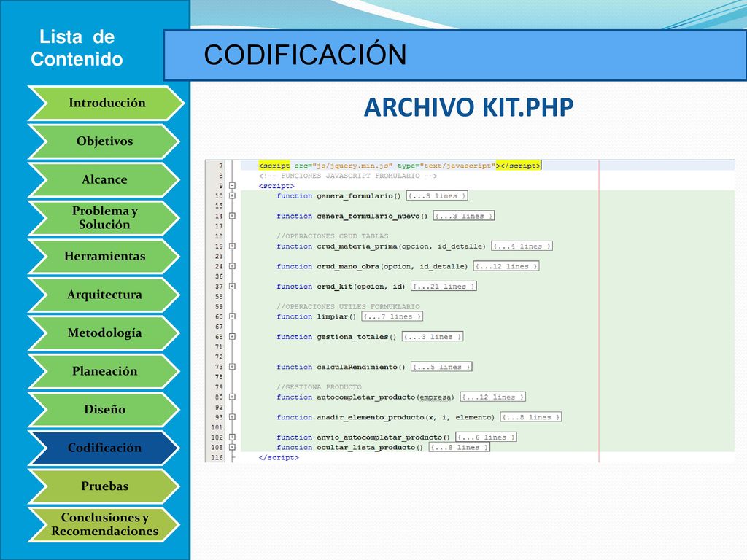This screenshot has width=747, height=560.
Task: Click the closing </script> tag on line 116
Action: pos(279,458)
